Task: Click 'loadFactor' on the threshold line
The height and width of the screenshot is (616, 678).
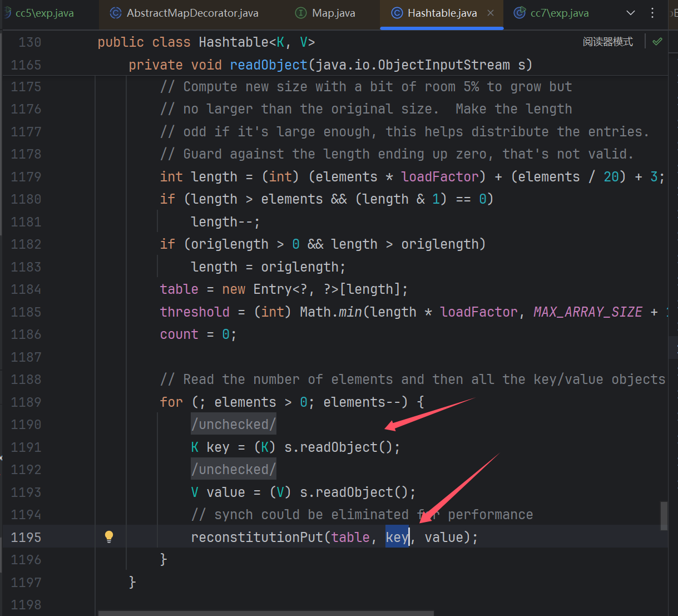Action: (x=479, y=312)
